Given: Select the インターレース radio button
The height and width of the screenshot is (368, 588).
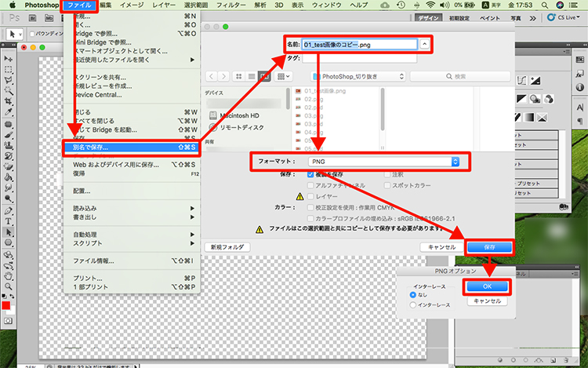Looking at the screenshot, I should (x=413, y=305).
